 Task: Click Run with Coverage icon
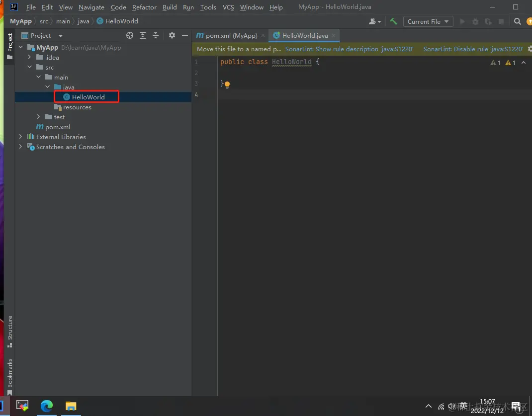pyautogui.click(x=488, y=21)
